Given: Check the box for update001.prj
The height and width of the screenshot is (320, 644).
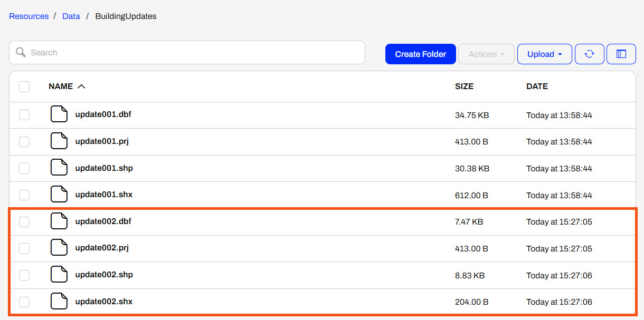Looking at the screenshot, I should 24,141.
